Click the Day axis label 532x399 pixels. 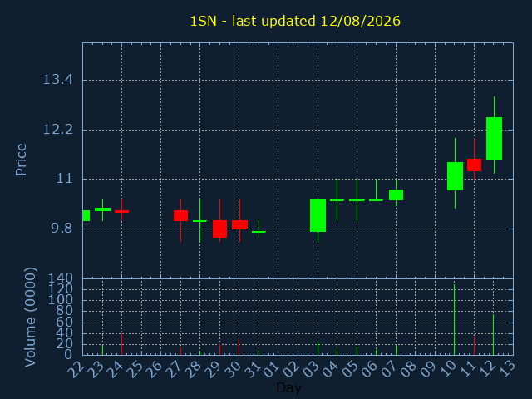click(x=288, y=387)
